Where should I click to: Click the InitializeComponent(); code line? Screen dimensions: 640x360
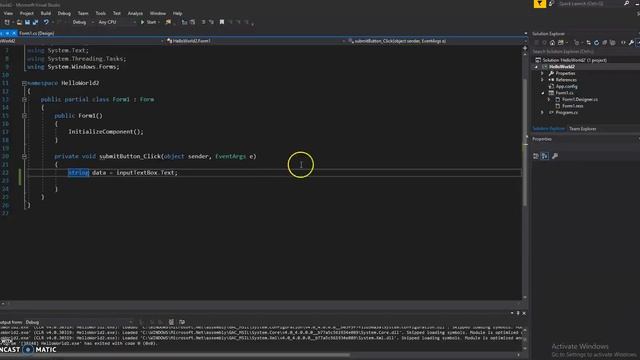point(106,132)
